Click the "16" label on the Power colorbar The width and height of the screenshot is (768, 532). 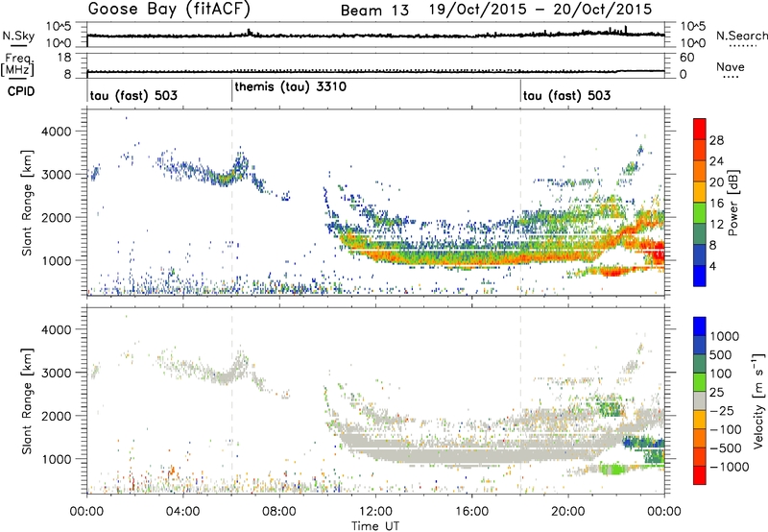(716, 204)
